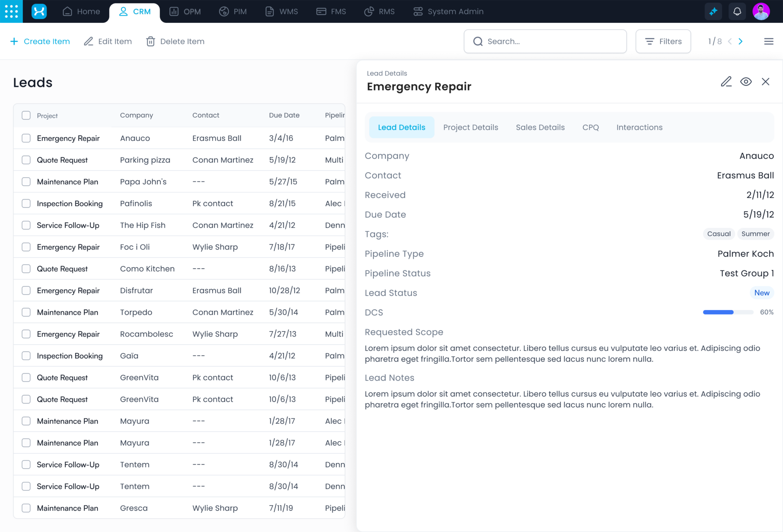The width and height of the screenshot is (783, 532).
Task: Switch to the Project Details tab
Action: coord(470,127)
